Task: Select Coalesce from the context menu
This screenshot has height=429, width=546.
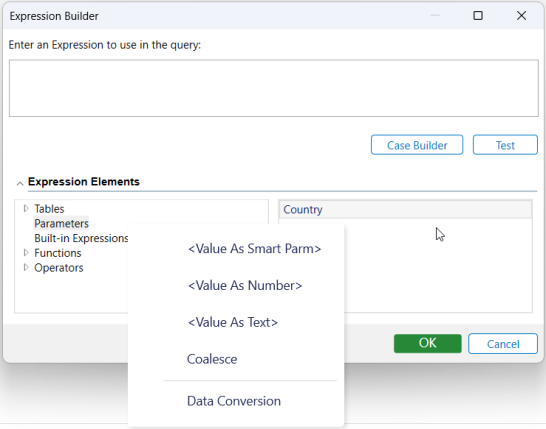Action: (x=212, y=359)
